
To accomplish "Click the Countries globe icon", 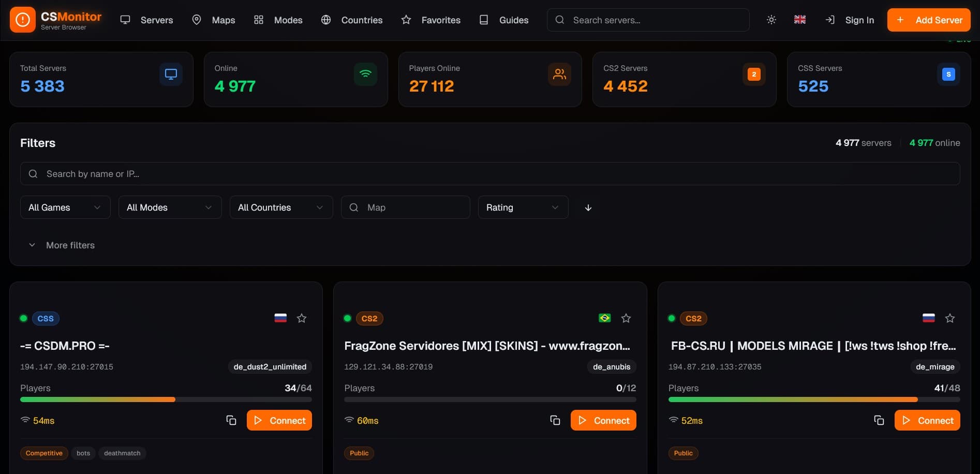I will pyautogui.click(x=325, y=20).
